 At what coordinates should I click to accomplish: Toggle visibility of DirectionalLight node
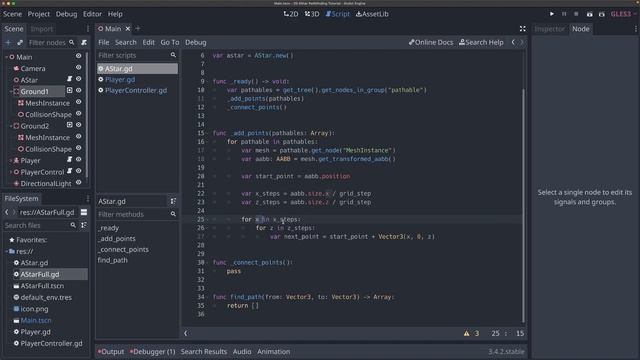[78, 182]
